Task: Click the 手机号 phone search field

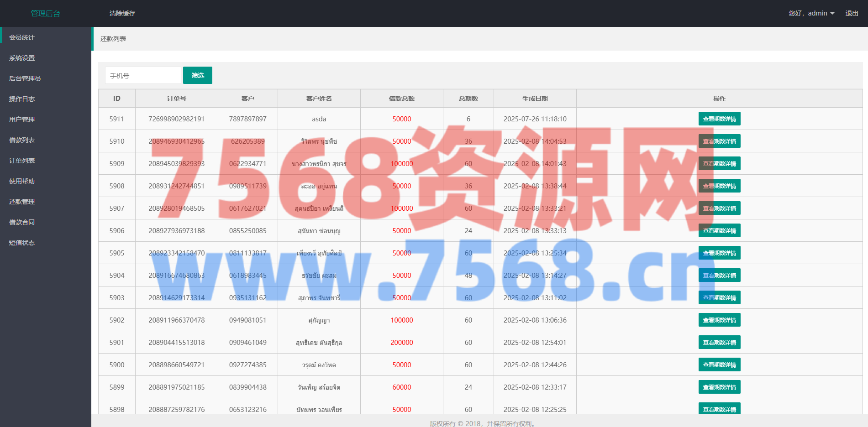Action: point(143,75)
